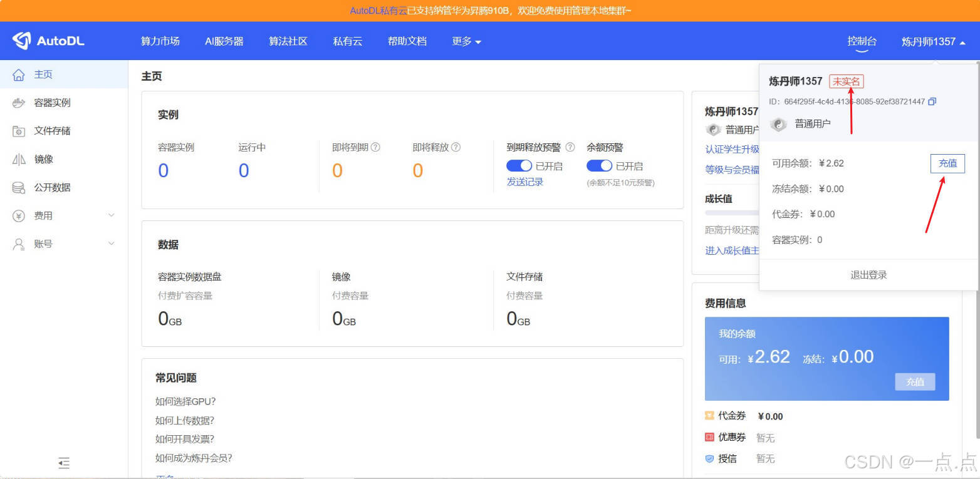Click the 容器实例 count of 0

(x=164, y=170)
